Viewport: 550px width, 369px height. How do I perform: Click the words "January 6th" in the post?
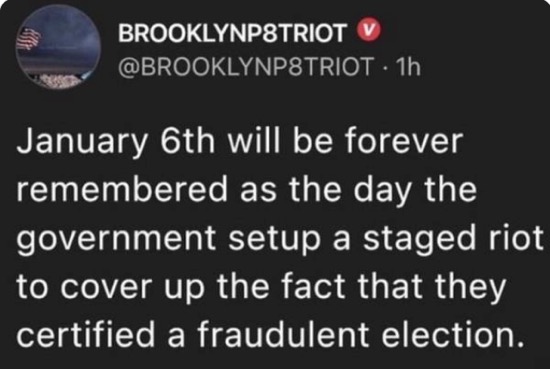[x=115, y=142]
